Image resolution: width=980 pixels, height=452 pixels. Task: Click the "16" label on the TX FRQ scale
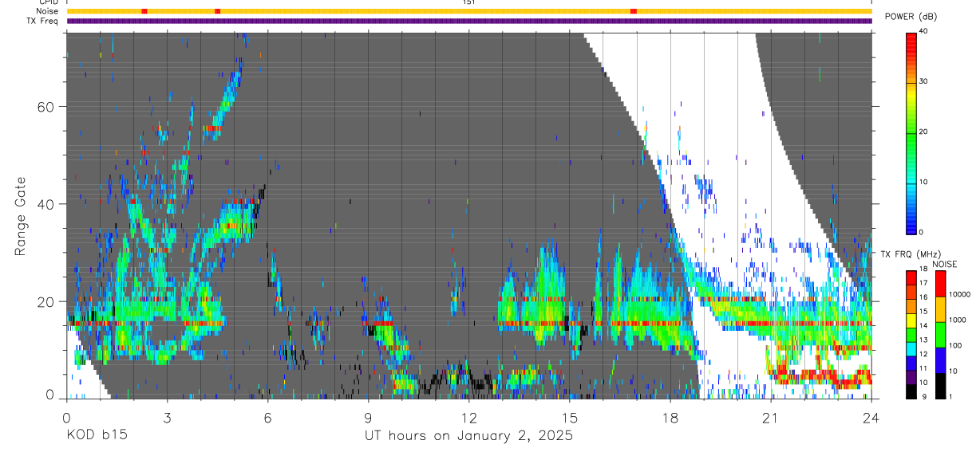(x=923, y=297)
